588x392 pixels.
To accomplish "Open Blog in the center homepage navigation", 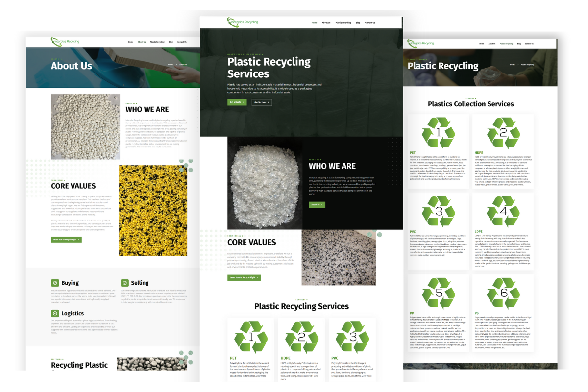I will tap(358, 23).
